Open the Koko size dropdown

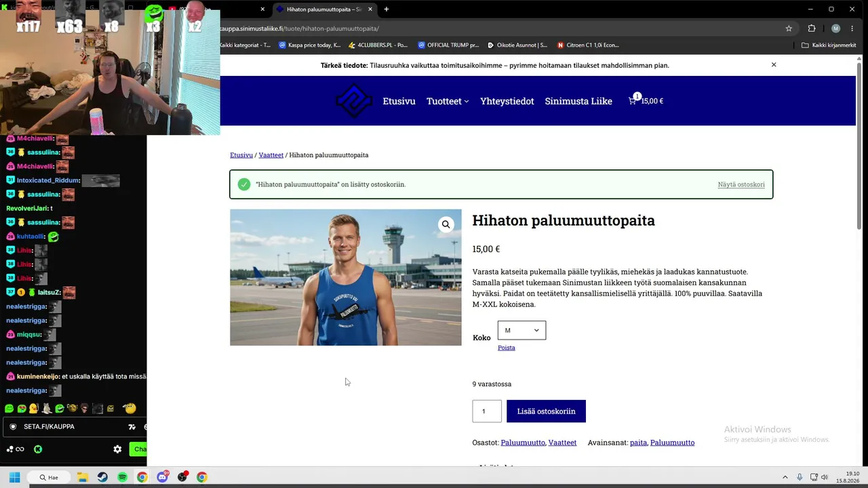point(521,330)
